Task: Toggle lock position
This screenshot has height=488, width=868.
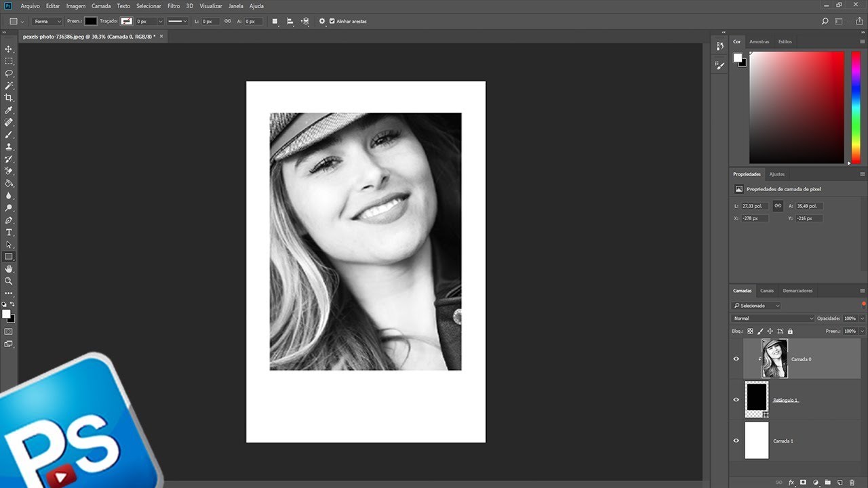Action: [x=770, y=331]
